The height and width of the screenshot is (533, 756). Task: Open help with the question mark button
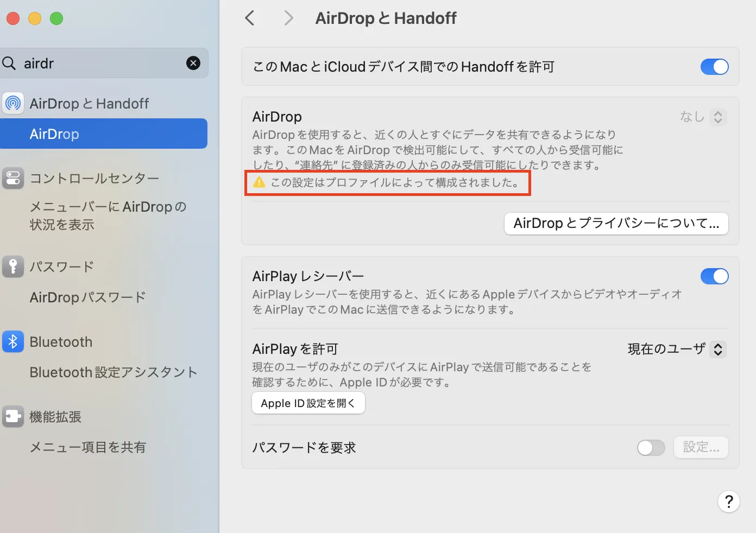[x=729, y=502]
